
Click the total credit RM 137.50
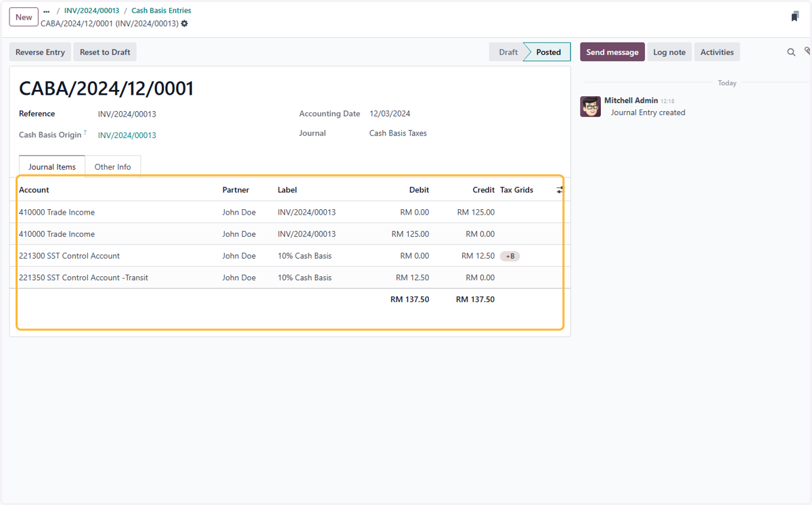[475, 299]
